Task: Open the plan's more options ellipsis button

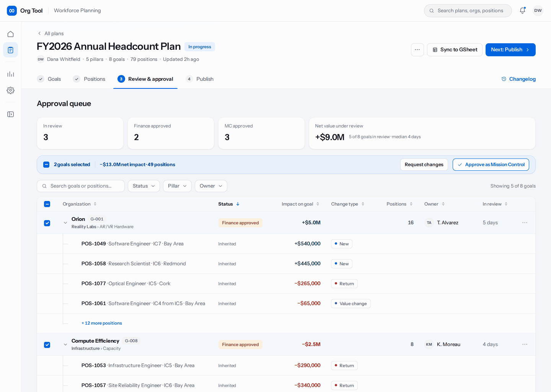Action: point(417,50)
